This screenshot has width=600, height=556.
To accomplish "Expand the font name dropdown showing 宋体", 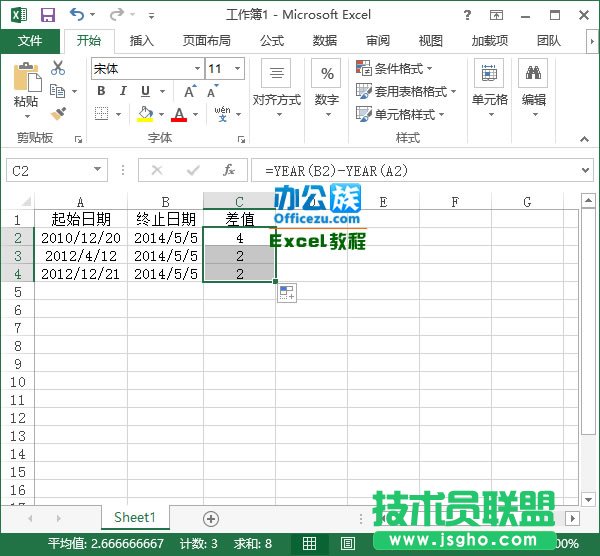I will (197, 68).
